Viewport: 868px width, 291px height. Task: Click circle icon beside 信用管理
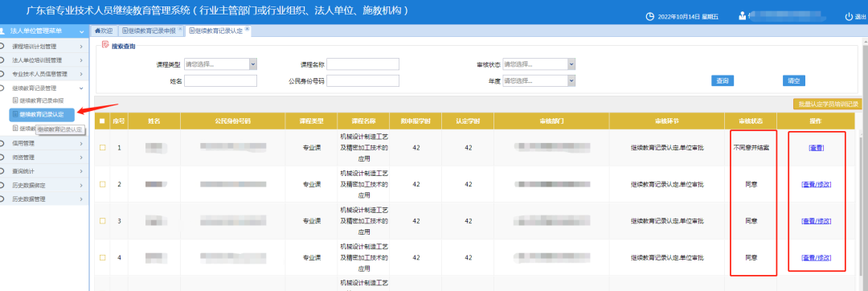[2, 143]
